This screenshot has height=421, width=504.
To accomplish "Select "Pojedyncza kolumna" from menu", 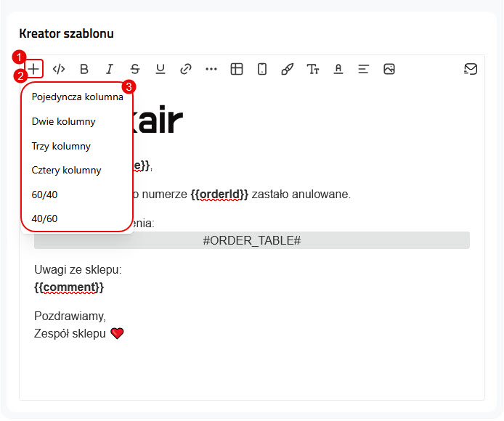I will click(77, 97).
